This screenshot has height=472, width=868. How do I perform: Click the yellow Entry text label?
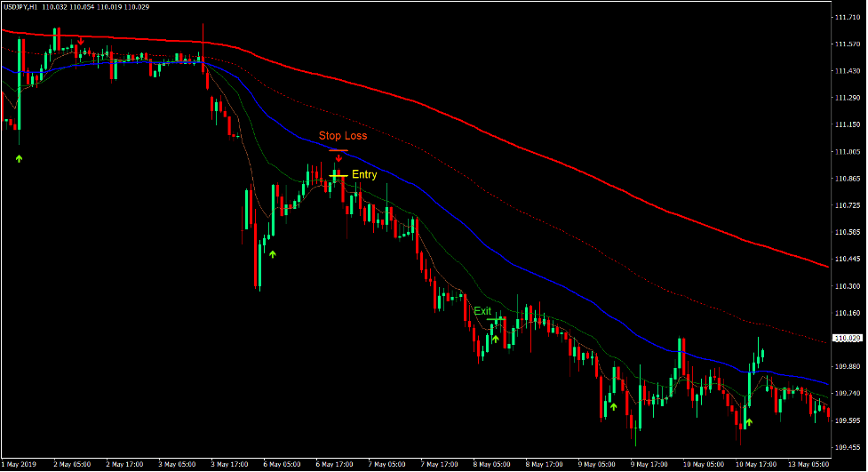click(x=364, y=175)
